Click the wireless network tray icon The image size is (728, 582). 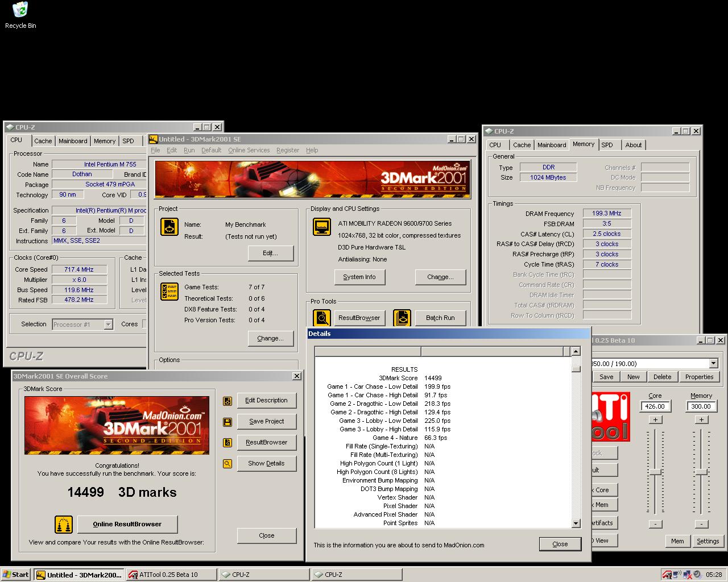(x=677, y=575)
